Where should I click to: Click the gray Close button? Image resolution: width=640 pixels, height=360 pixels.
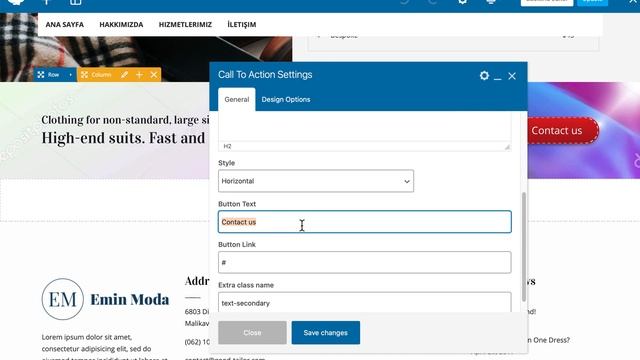coord(252,333)
